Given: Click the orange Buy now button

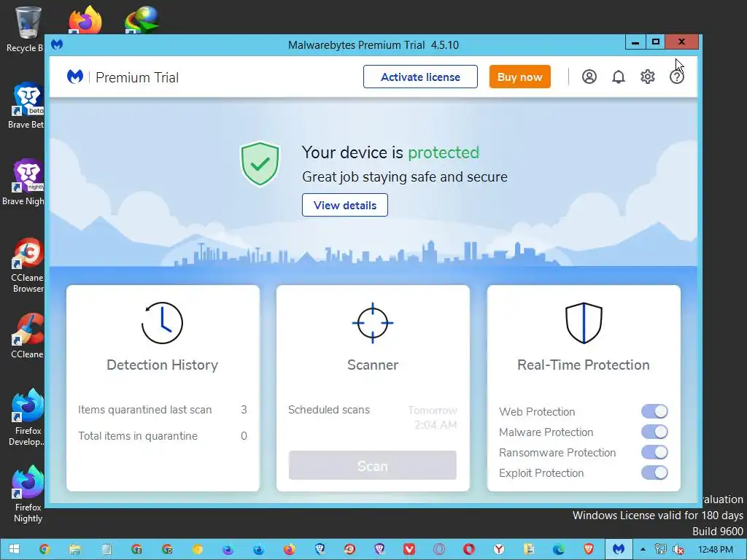Looking at the screenshot, I should (x=519, y=77).
